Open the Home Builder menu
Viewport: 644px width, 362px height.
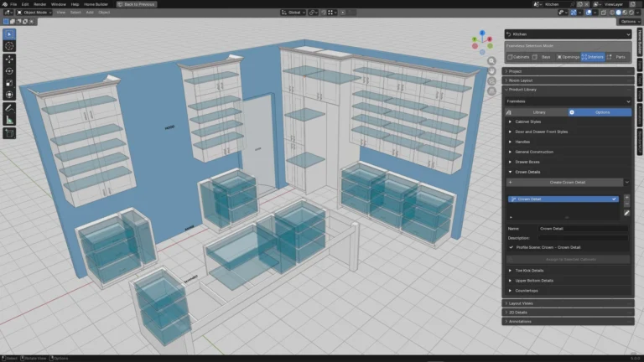96,4
